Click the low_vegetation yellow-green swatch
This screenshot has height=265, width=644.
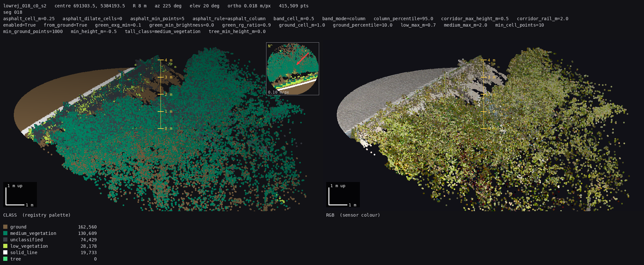coord(5,246)
